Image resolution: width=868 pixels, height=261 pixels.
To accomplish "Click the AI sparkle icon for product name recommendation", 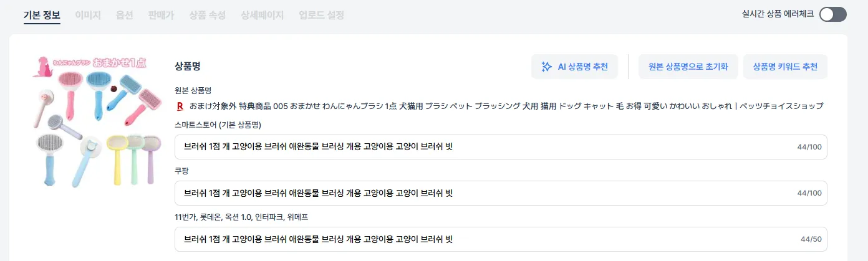I will tap(547, 67).
